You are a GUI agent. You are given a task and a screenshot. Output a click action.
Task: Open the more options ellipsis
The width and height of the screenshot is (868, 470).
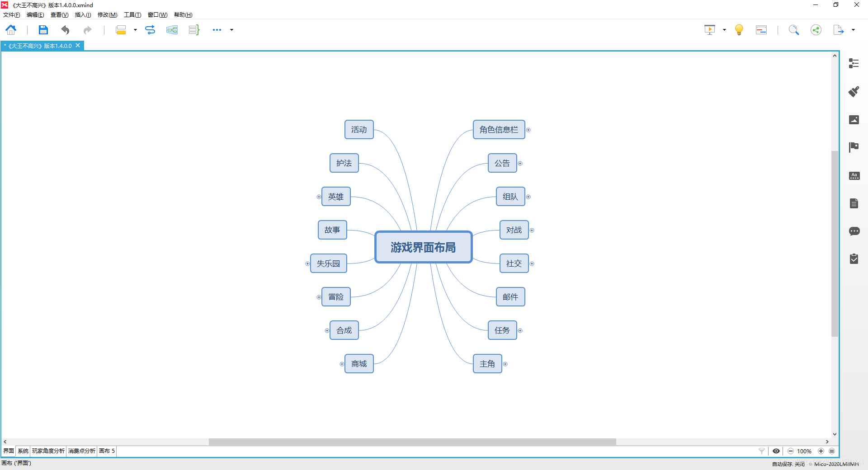pyautogui.click(x=217, y=30)
